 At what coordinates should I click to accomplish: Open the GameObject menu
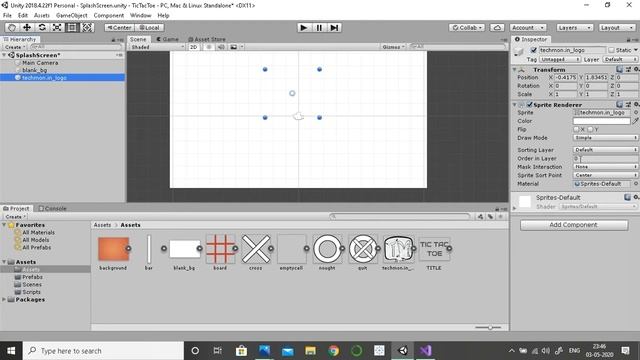pyautogui.click(x=71, y=16)
